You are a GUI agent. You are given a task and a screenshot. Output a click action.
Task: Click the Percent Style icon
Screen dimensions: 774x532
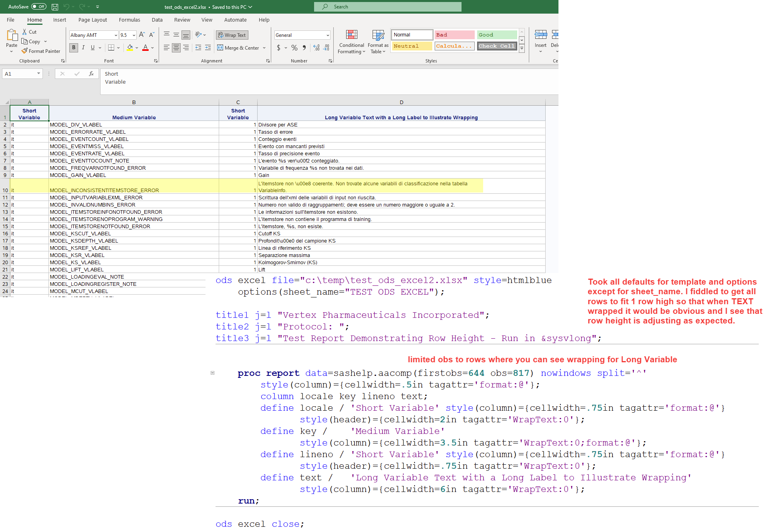pos(294,48)
